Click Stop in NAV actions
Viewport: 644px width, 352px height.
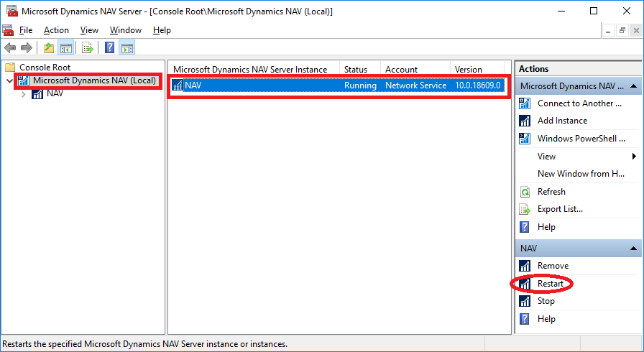click(x=546, y=301)
